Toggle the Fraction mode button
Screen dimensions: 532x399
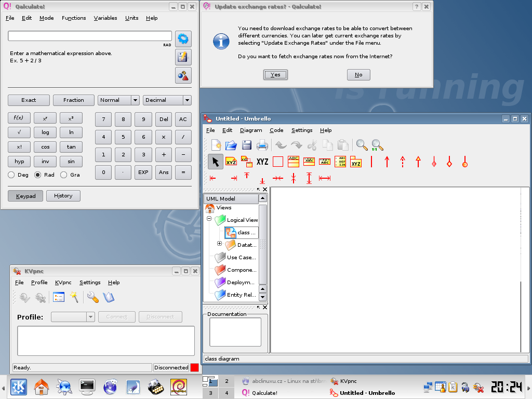[74, 100]
